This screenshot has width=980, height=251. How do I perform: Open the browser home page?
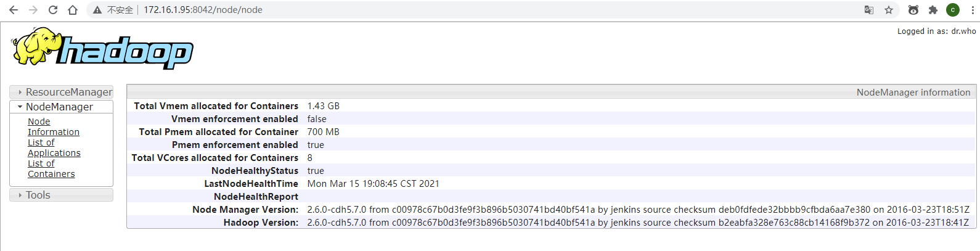click(73, 10)
